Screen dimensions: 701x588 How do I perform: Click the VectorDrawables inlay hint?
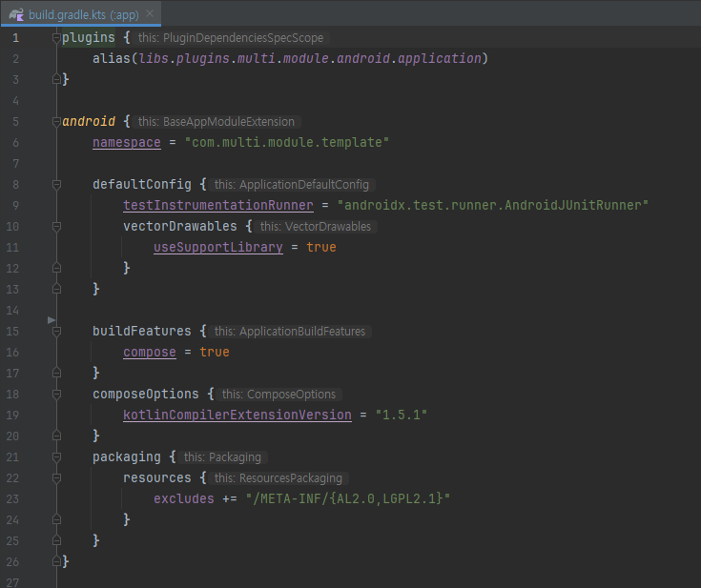(316, 227)
